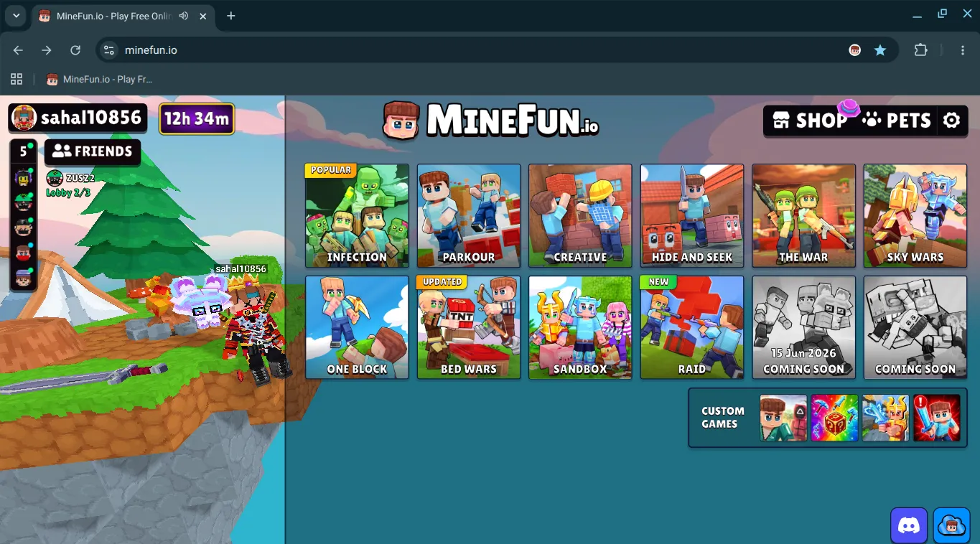Click the blue cloud save icon
The width and height of the screenshot is (980, 544).
(952, 526)
